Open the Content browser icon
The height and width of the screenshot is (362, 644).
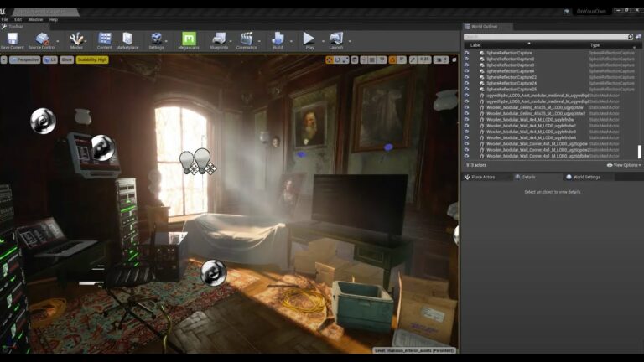(104, 39)
